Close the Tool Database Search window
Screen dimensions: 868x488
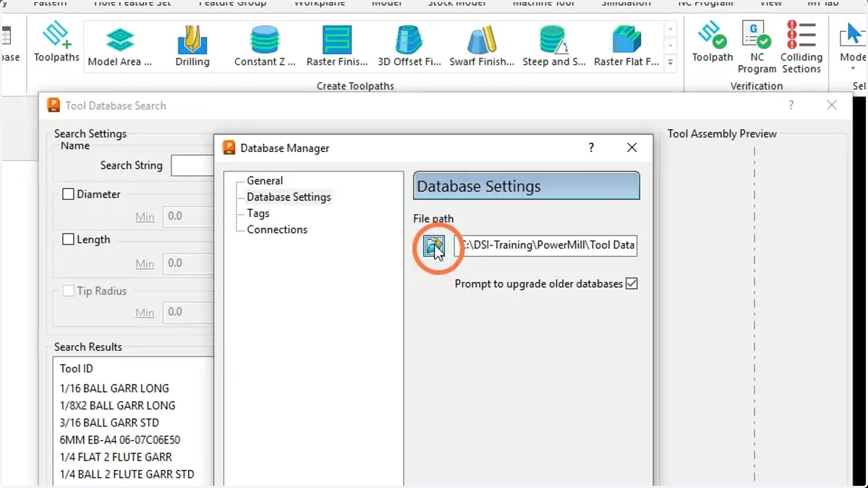point(832,106)
